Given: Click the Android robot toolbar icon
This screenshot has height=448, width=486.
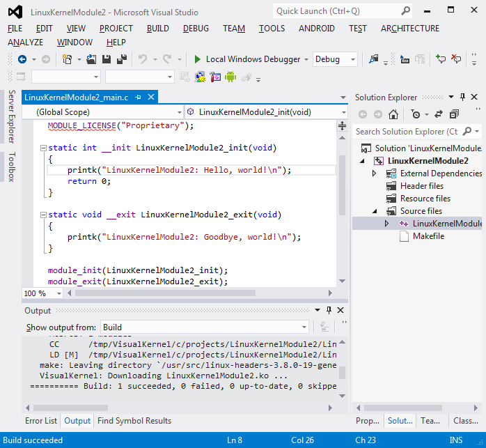Looking at the screenshot, I should 230,77.
